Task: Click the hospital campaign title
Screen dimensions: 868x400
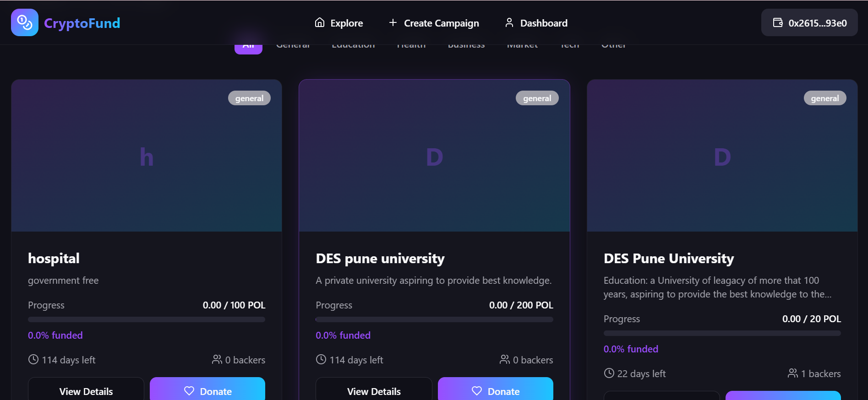Action: tap(54, 259)
